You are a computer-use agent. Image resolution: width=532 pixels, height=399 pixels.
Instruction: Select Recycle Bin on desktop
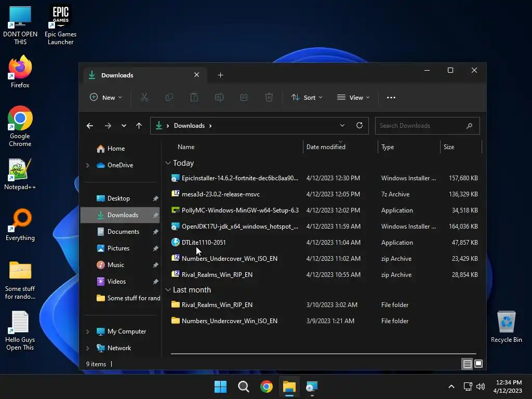tap(506, 327)
